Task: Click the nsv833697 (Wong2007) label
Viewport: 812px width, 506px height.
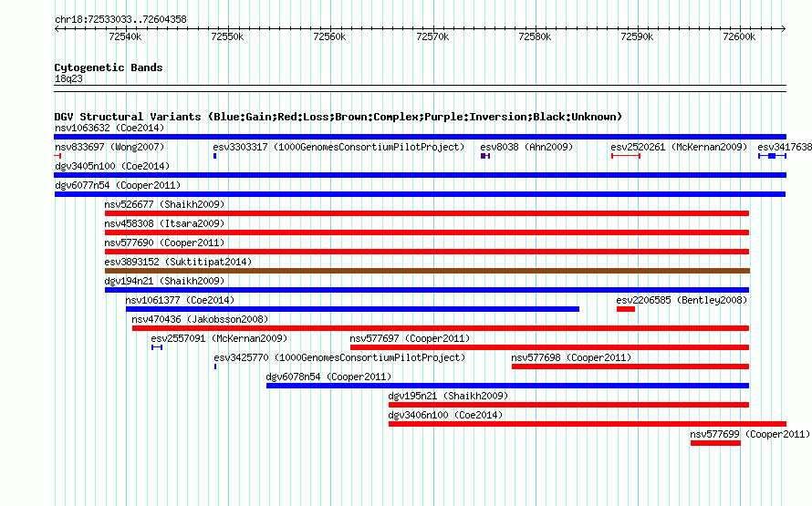Action: point(109,147)
